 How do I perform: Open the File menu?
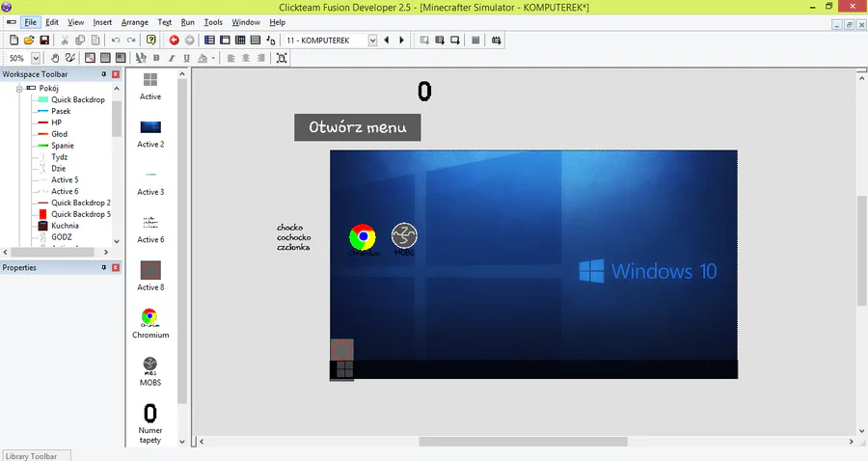click(x=31, y=22)
